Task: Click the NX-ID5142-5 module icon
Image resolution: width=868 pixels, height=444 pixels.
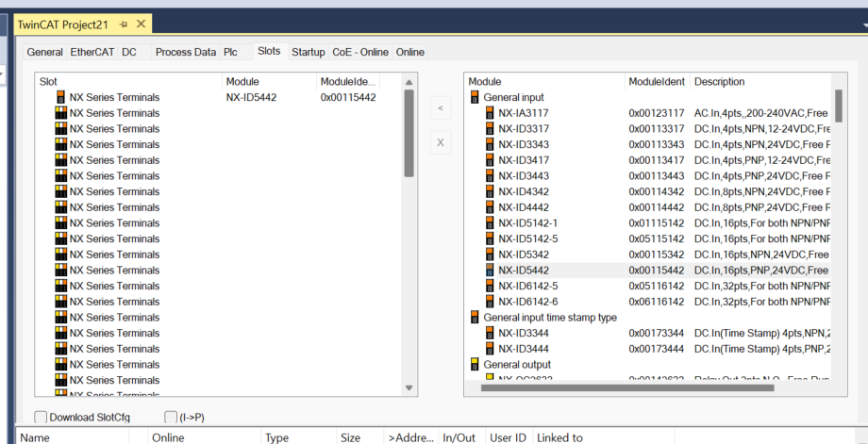Action: point(490,238)
